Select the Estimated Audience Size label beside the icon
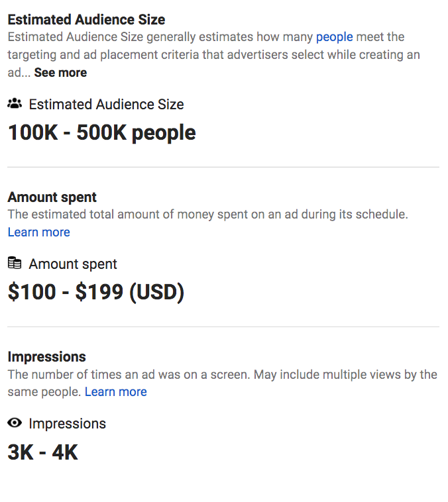Viewport: 448px width, 502px height. 106,104
